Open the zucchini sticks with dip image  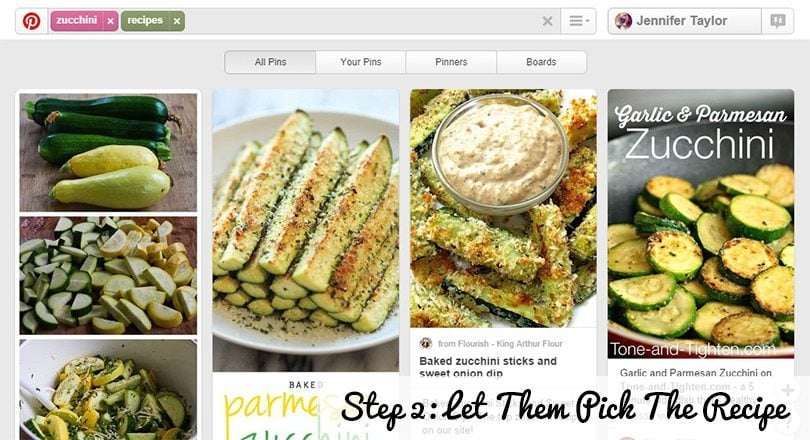point(503,208)
